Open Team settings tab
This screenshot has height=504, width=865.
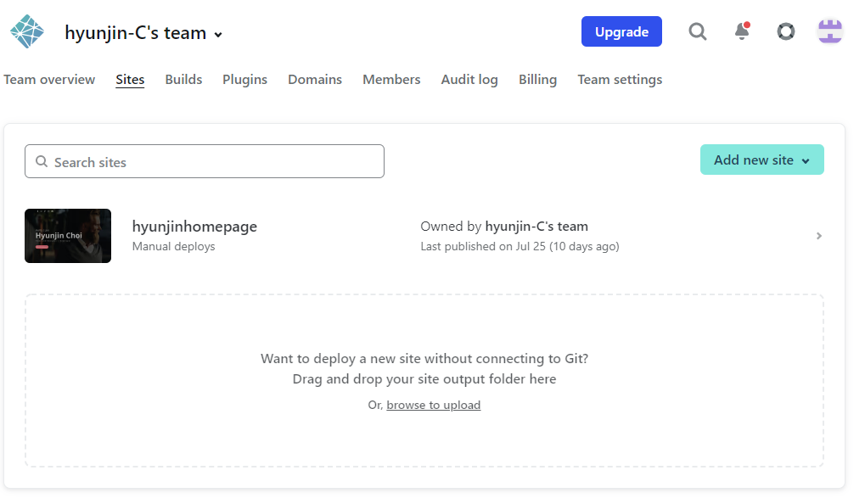pos(620,80)
